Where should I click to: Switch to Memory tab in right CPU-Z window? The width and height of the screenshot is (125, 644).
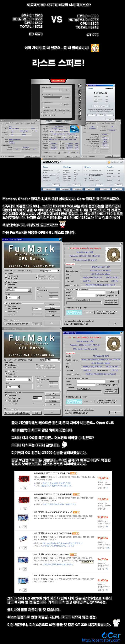click(x=99, y=123)
